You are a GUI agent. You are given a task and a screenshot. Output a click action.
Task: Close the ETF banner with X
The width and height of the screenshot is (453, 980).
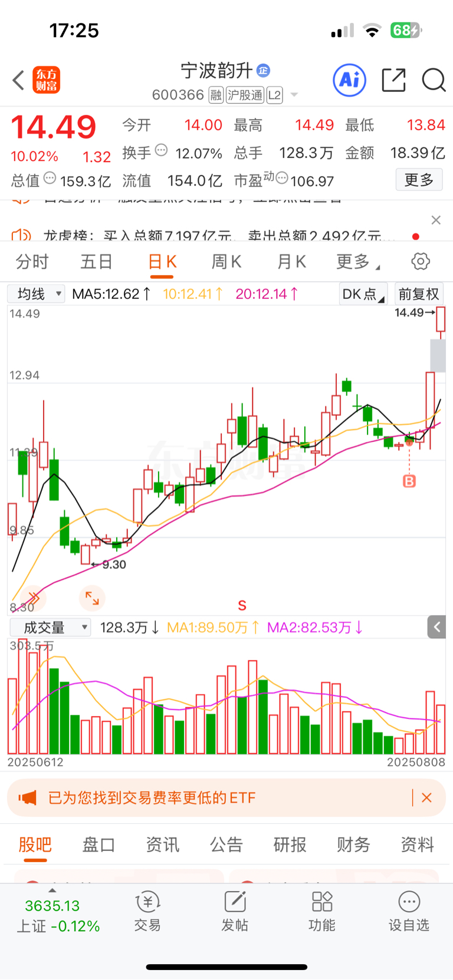tap(427, 798)
